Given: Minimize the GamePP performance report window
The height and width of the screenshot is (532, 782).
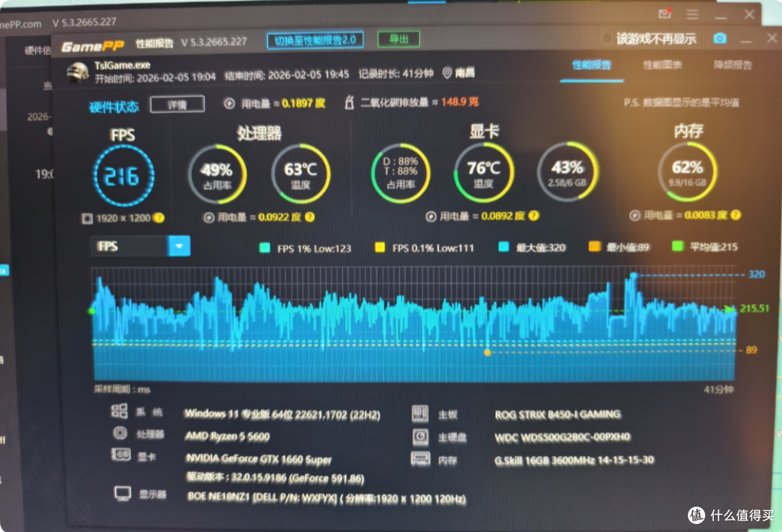Looking at the screenshot, I should [746, 39].
